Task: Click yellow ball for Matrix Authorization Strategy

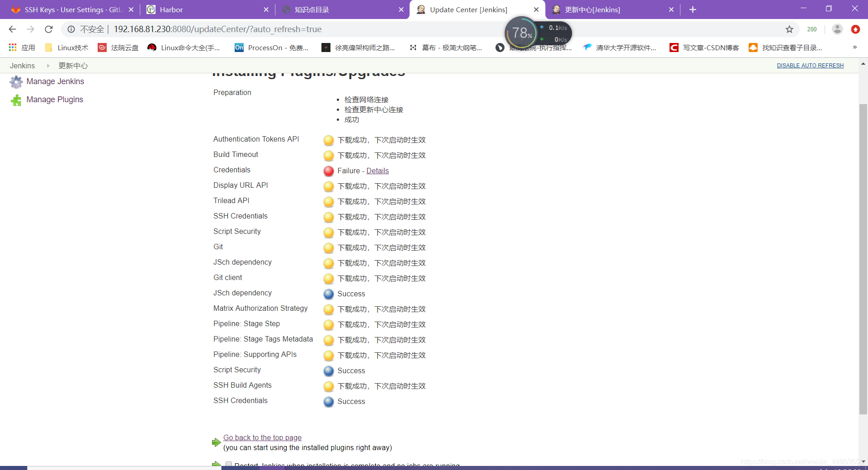Action: 329,309
